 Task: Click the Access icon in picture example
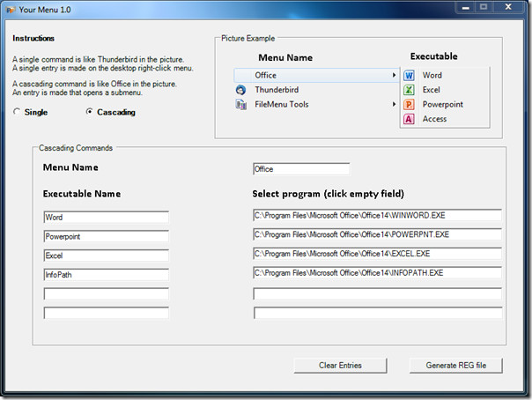click(409, 119)
